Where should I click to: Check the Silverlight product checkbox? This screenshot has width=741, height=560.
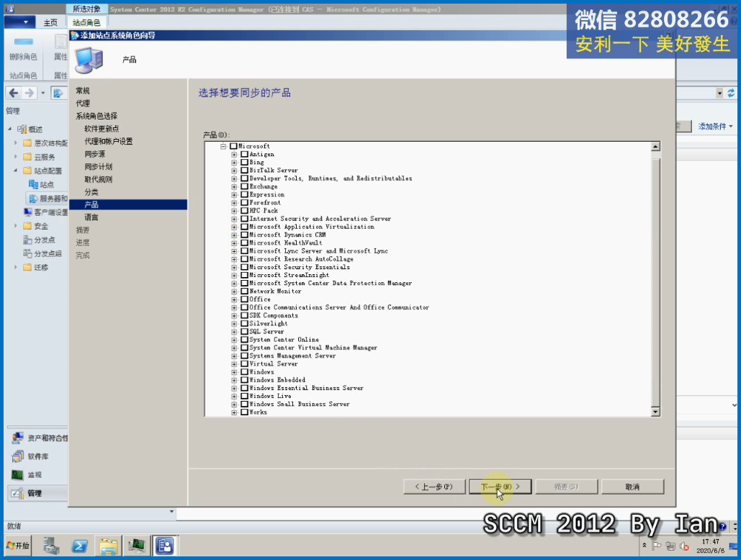(x=244, y=323)
